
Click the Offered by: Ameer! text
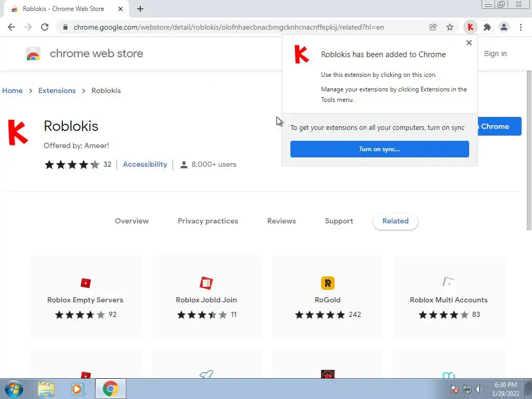(76, 145)
